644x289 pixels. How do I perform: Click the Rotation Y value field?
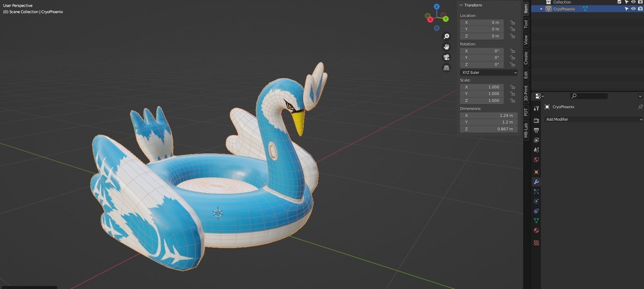pos(482,58)
